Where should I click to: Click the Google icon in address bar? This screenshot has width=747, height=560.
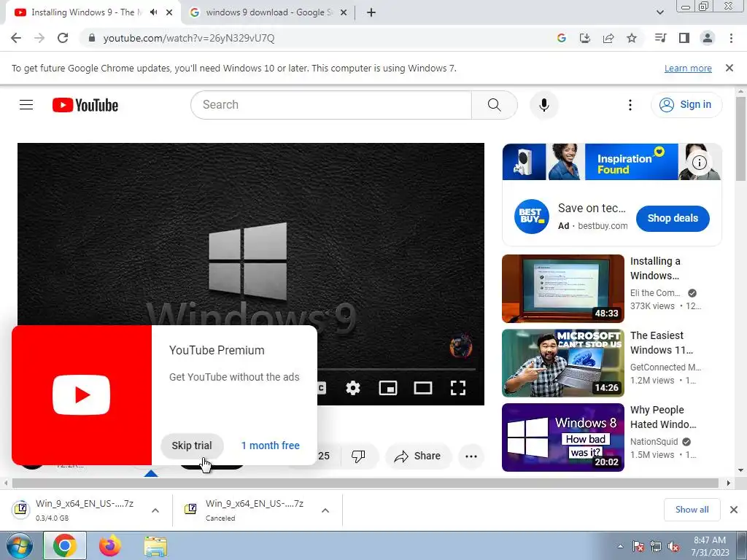pos(562,38)
